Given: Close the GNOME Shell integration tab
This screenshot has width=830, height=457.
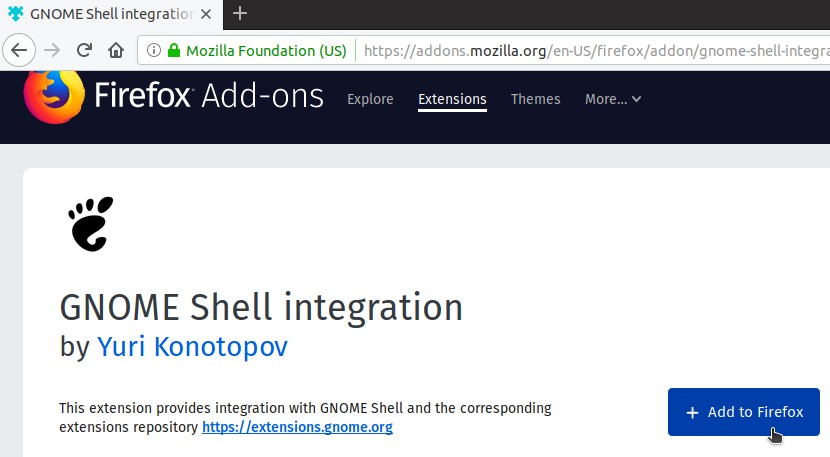Looking at the screenshot, I should (x=206, y=14).
